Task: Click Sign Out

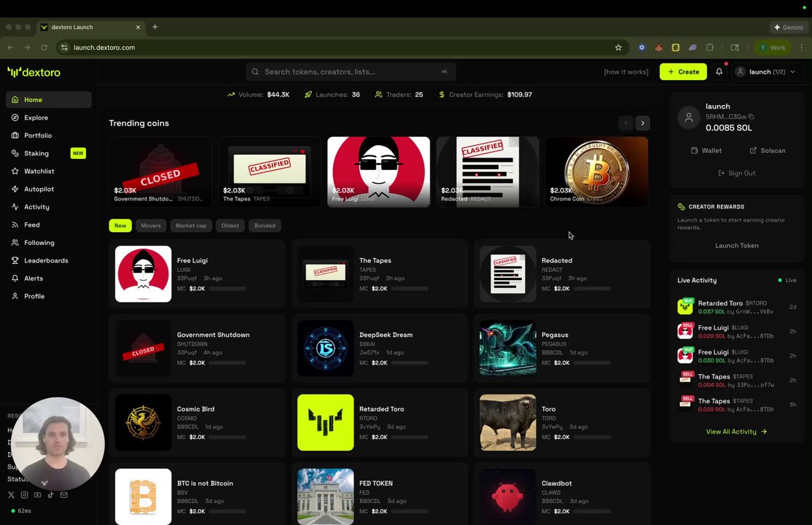Action: pos(736,173)
